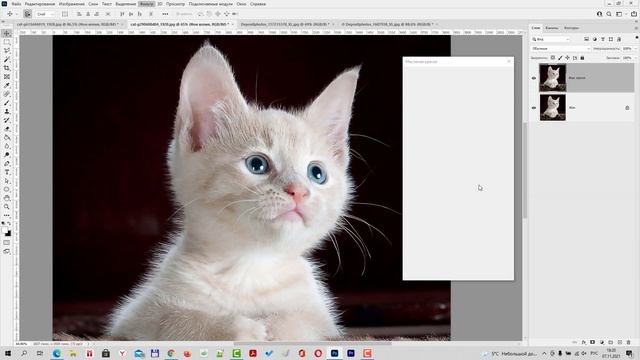Select the Frame tool

(7, 77)
